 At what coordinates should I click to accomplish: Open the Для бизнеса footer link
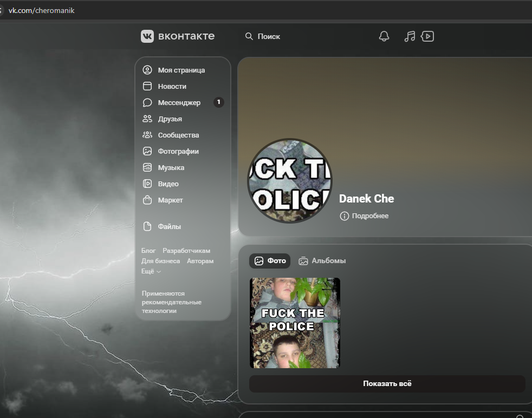(161, 261)
